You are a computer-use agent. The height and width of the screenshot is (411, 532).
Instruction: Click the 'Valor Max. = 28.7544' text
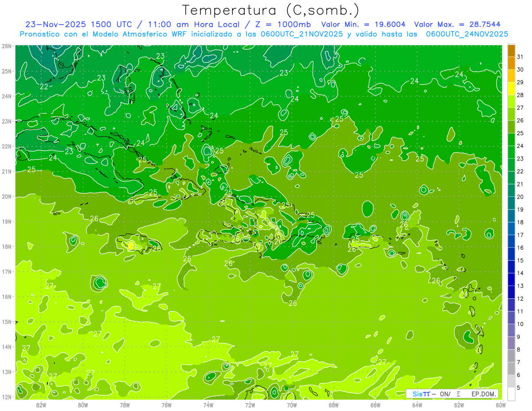coord(458,24)
